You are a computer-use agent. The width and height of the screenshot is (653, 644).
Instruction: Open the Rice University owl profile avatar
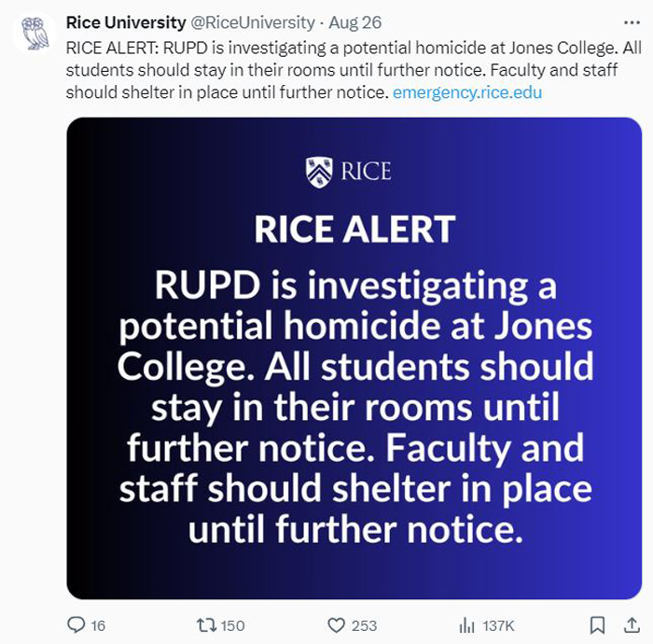coord(35,33)
